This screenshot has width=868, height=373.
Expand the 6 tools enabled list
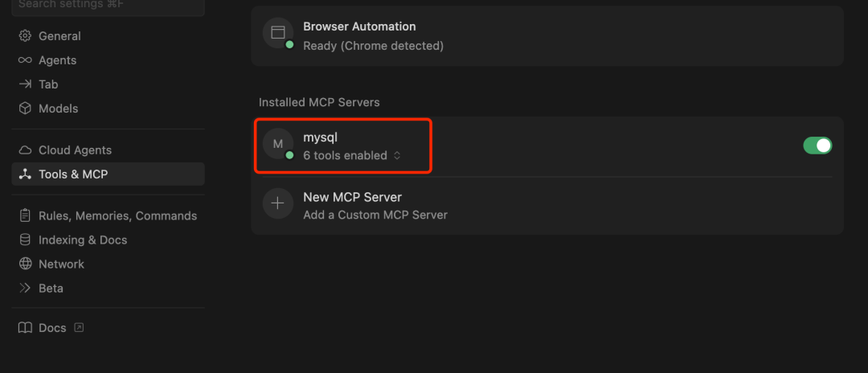[x=352, y=156]
